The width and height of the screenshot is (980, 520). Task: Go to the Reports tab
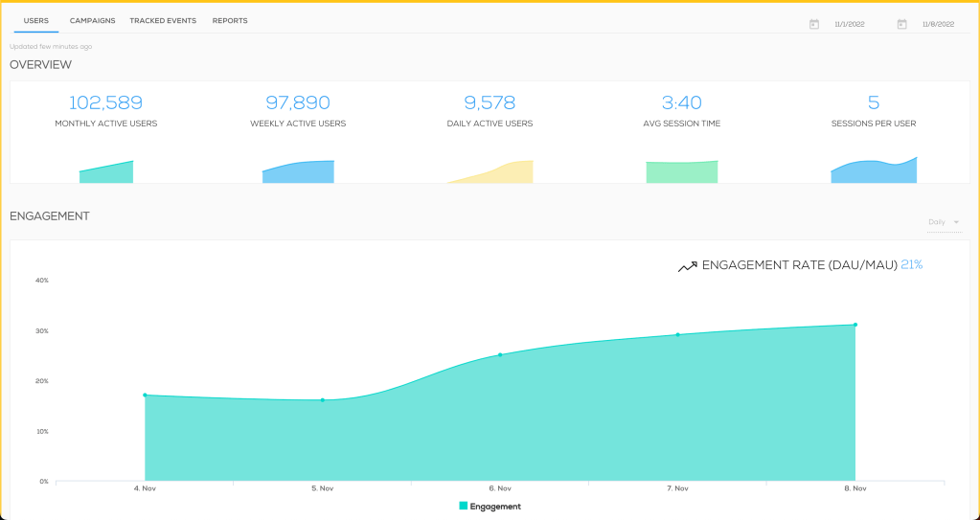(x=230, y=20)
